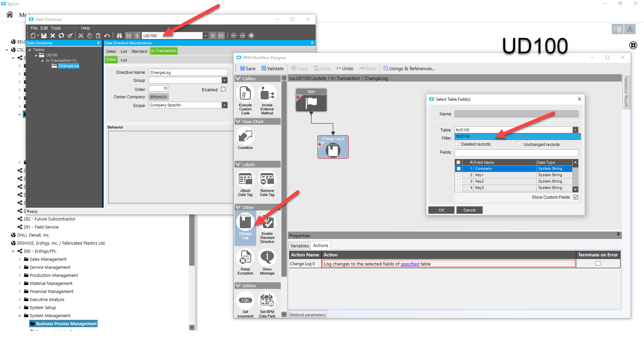Toggle the Enabled checkbox for the directive

click(223, 89)
